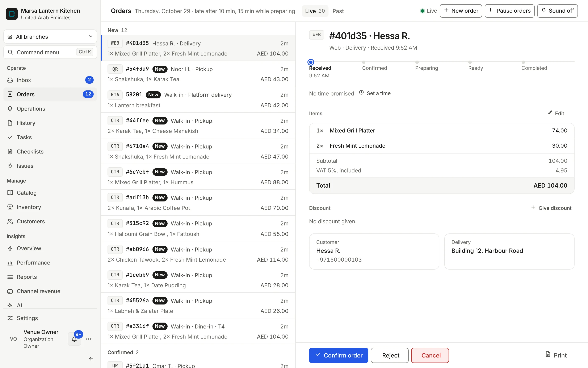Click the Orders sidebar icon
588x368 pixels.
point(10,94)
